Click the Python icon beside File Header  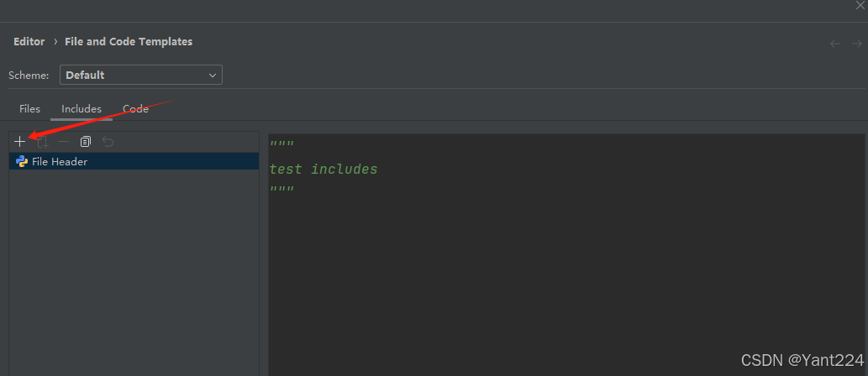click(22, 161)
